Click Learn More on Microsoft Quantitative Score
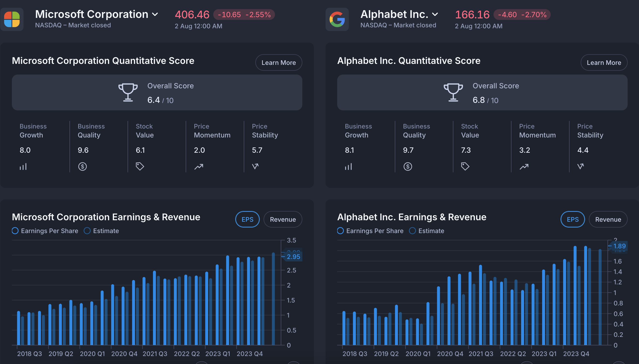639x364 pixels. coord(279,62)
